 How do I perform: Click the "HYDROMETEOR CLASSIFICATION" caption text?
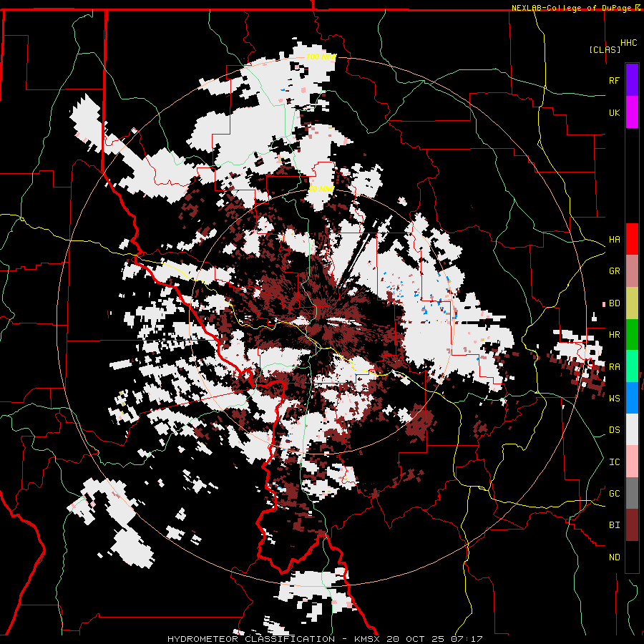(251, 639)
